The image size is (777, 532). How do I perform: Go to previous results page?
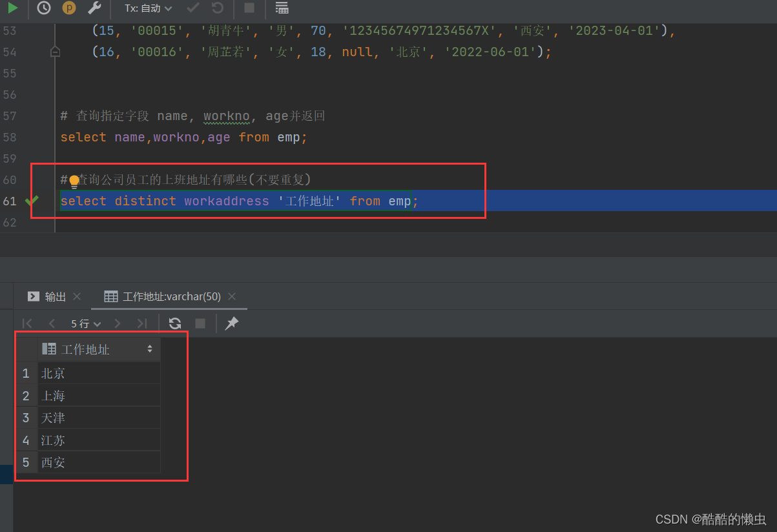tap(52, 323)
